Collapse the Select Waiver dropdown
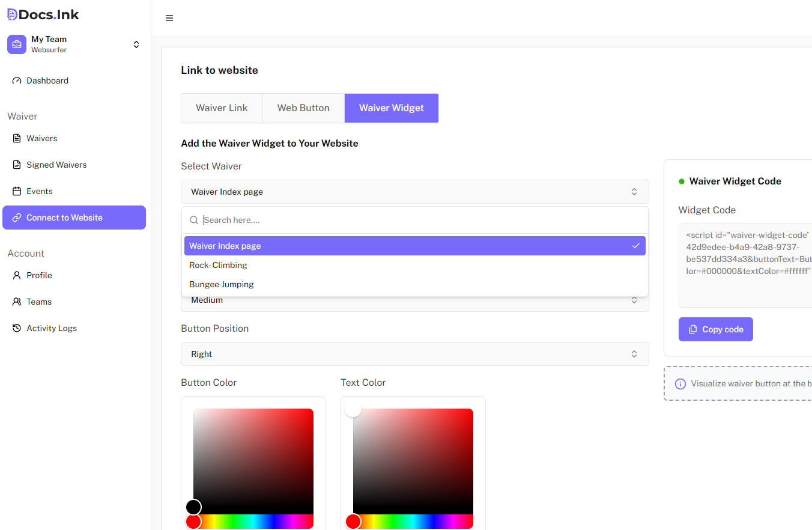Viewport: 812px width, 530px height. 414,192
